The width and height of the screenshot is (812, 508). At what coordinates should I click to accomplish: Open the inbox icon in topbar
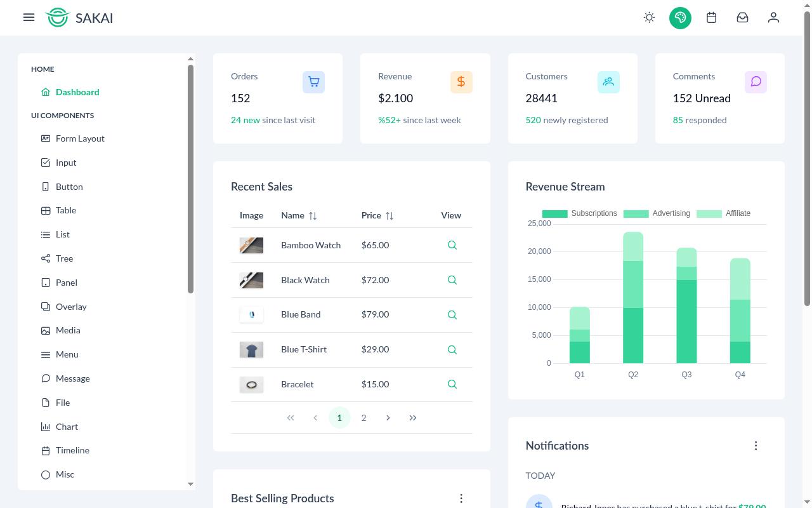[x=742, y=18]
